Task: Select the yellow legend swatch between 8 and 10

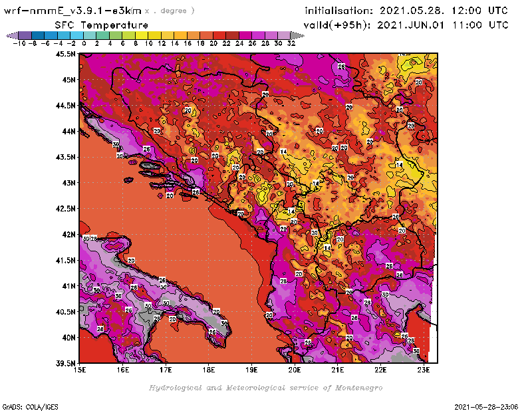Action: [x=142, y=35]
